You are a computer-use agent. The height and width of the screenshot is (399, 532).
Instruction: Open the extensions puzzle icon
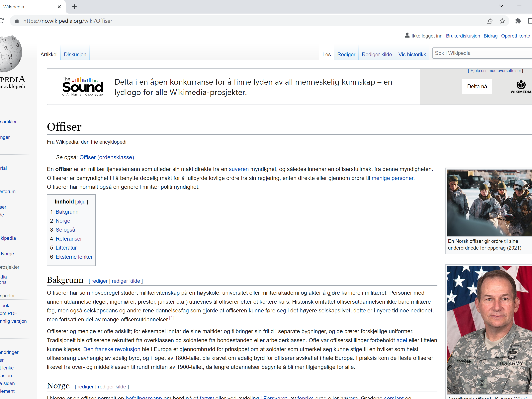518,21
